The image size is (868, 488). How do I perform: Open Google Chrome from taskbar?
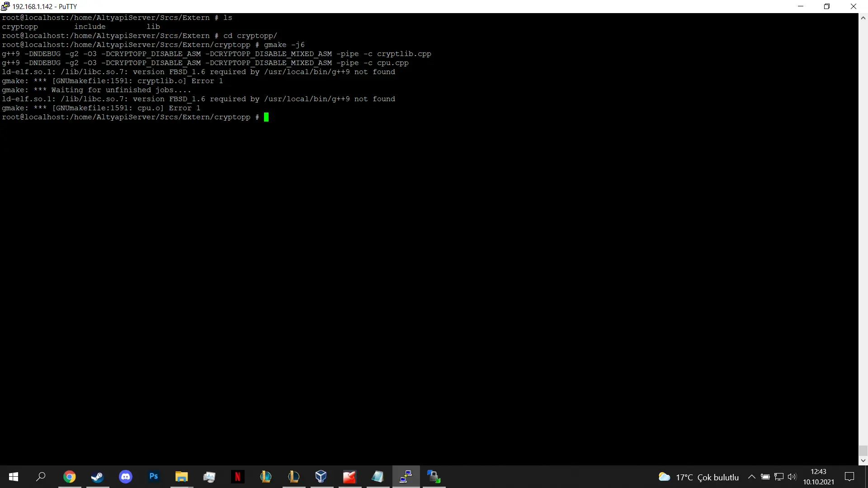point(69,477)
